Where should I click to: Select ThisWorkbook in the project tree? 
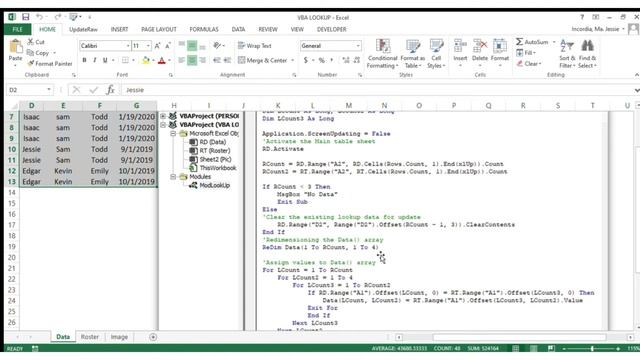[x=218, y=168]
